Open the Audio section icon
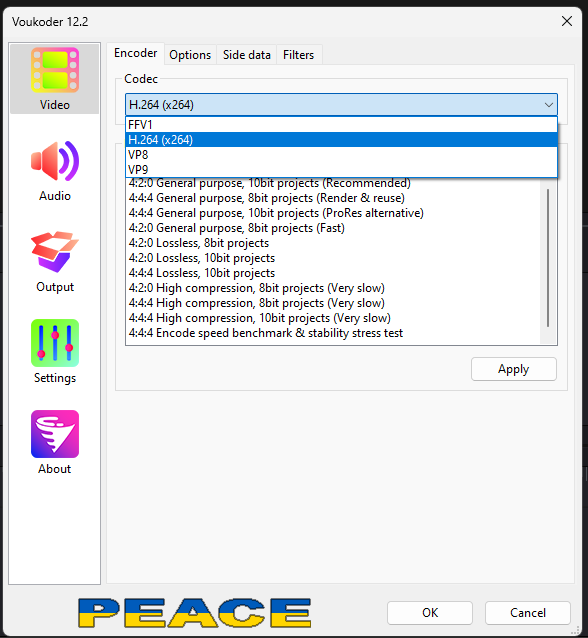This screenshot has height=638, width=588. (55, 161)
